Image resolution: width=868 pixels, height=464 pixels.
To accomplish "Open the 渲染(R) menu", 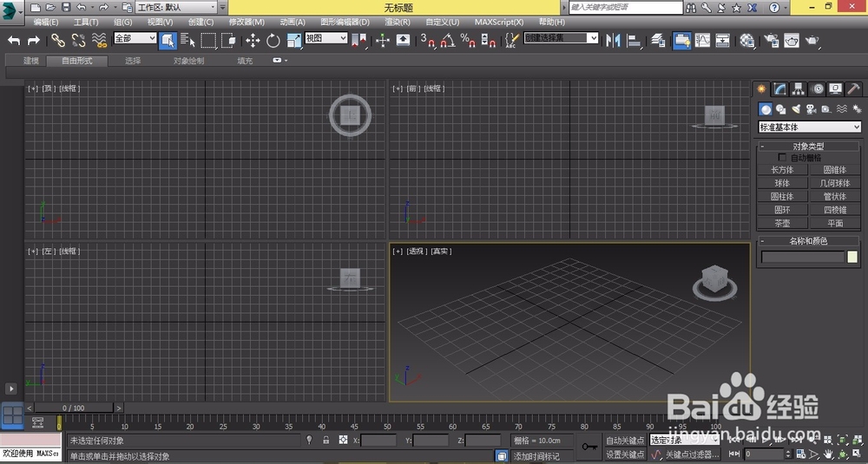I will point(398,23).
